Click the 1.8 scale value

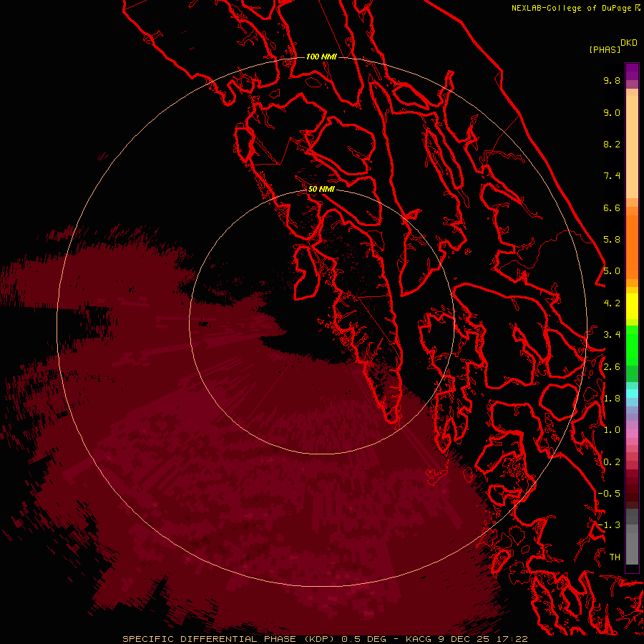pyautogui.click(x=612, y=399)
